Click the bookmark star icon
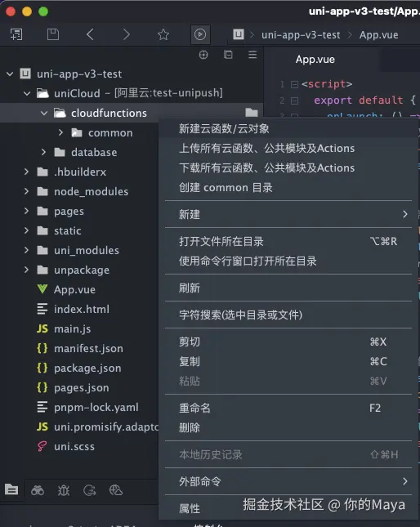420x527 pixels. [x=163, y=34]
